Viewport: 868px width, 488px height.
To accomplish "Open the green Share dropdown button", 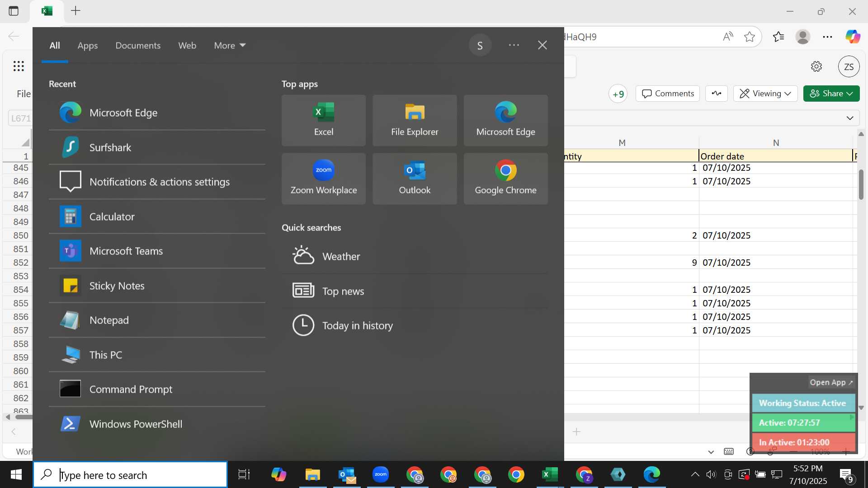I will (x=831, y=94).
